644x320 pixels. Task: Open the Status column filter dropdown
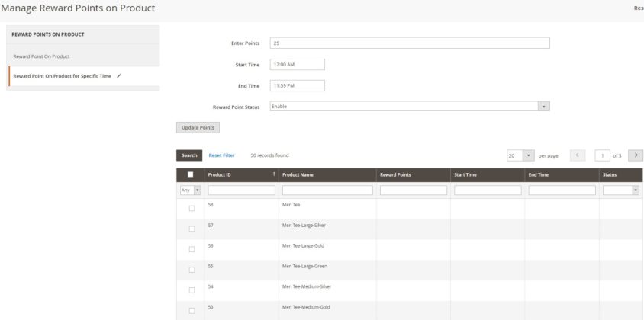621,190
